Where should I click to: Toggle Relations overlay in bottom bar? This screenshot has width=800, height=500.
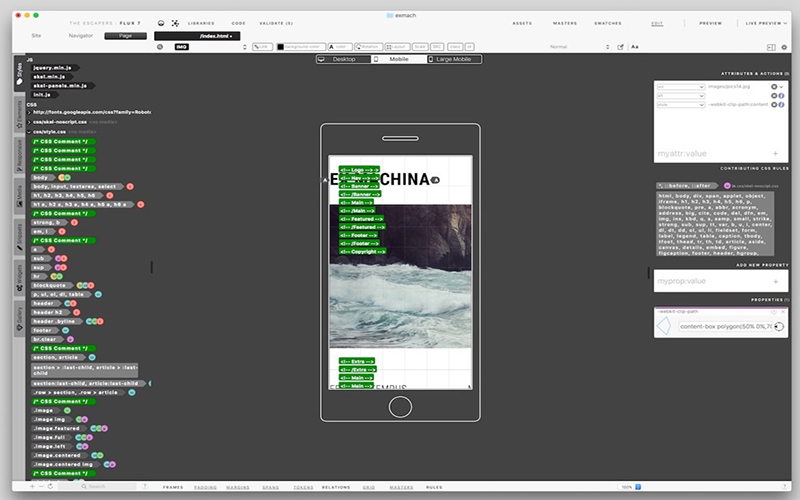[336, 487]
